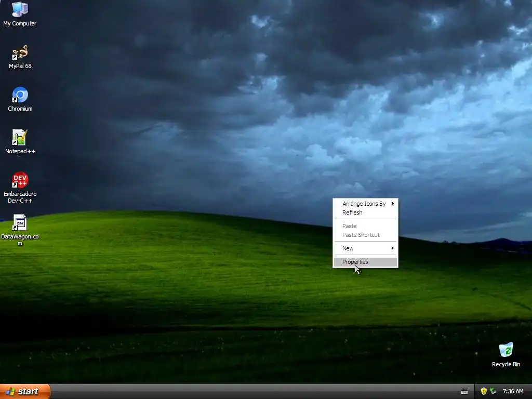This screenshot has height=399, width=532.
Task: Click the arrow beside Arrange Icons By
Action: [x=393, y=204]
